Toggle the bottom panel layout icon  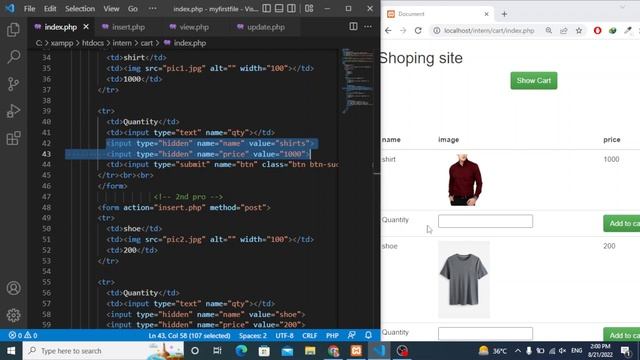279,9
